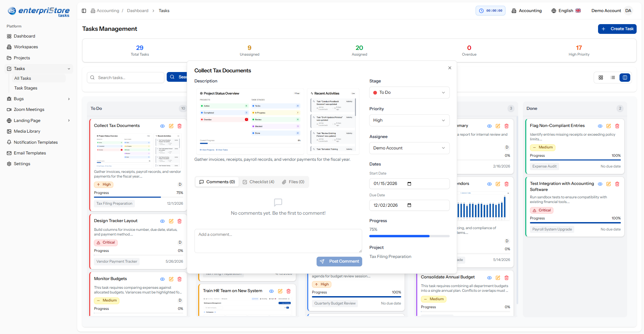Edit the Flag Non-Compliant Entries task
The image size is (644, 334).
tap(608, 126)
